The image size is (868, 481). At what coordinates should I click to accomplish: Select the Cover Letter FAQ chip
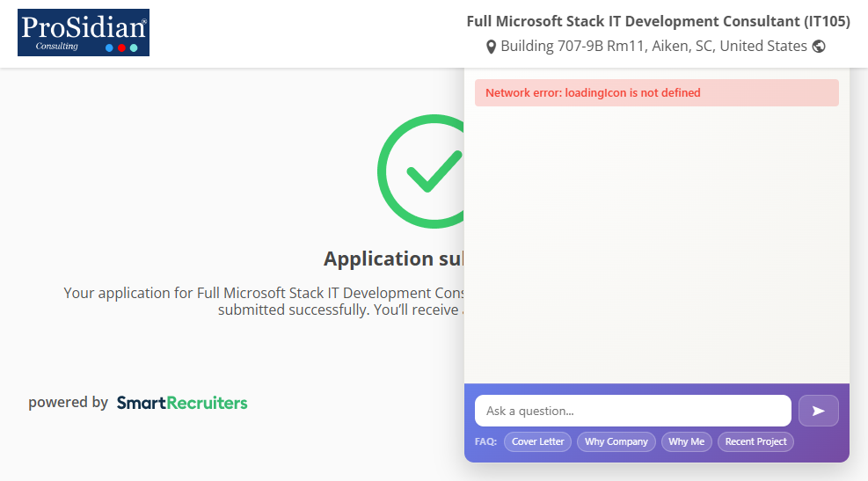[x=537, y=441]
